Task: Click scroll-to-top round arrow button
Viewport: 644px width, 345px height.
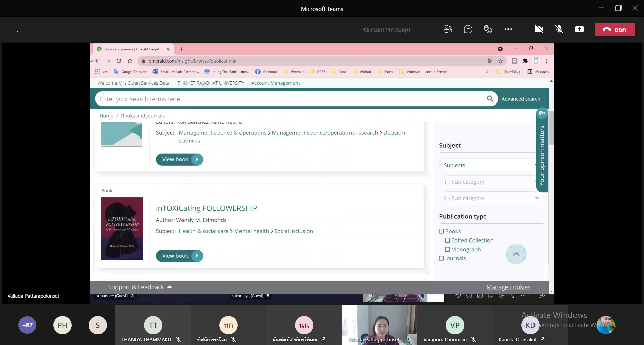Action: pos(516,254)
